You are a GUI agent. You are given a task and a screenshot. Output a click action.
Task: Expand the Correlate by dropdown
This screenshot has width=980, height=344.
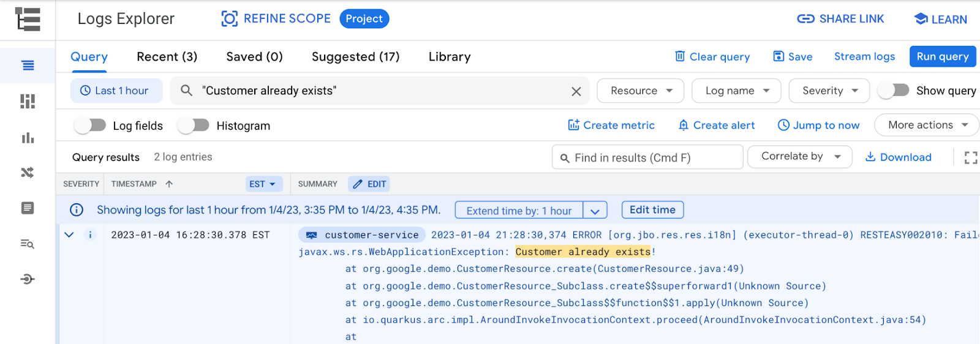[x=799, y=157]
